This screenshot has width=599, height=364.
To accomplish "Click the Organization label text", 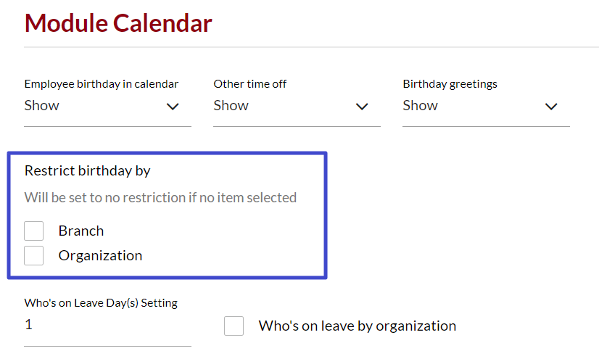I will tap(100, 255).
